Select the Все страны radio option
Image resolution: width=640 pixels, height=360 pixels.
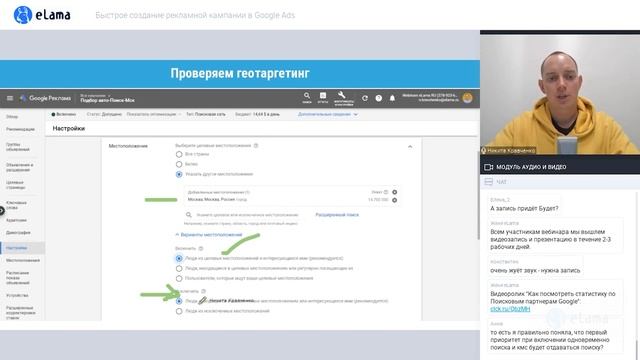pos(179,154)
